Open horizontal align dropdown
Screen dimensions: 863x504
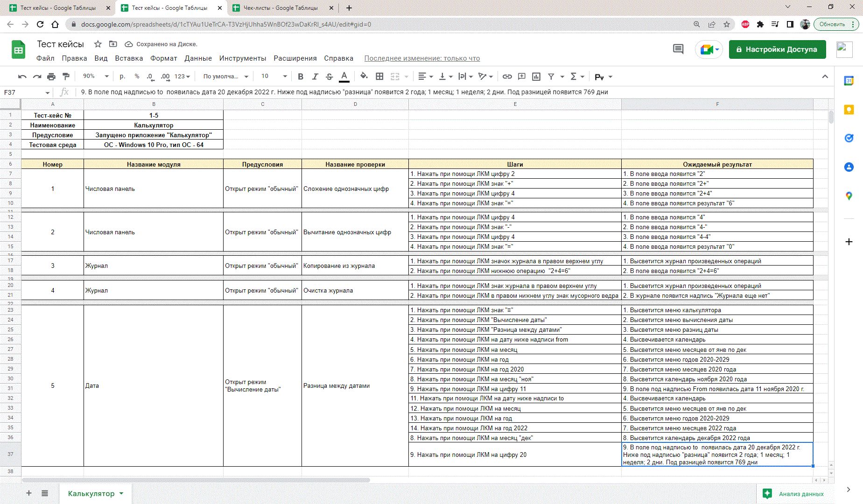[425, 77]
